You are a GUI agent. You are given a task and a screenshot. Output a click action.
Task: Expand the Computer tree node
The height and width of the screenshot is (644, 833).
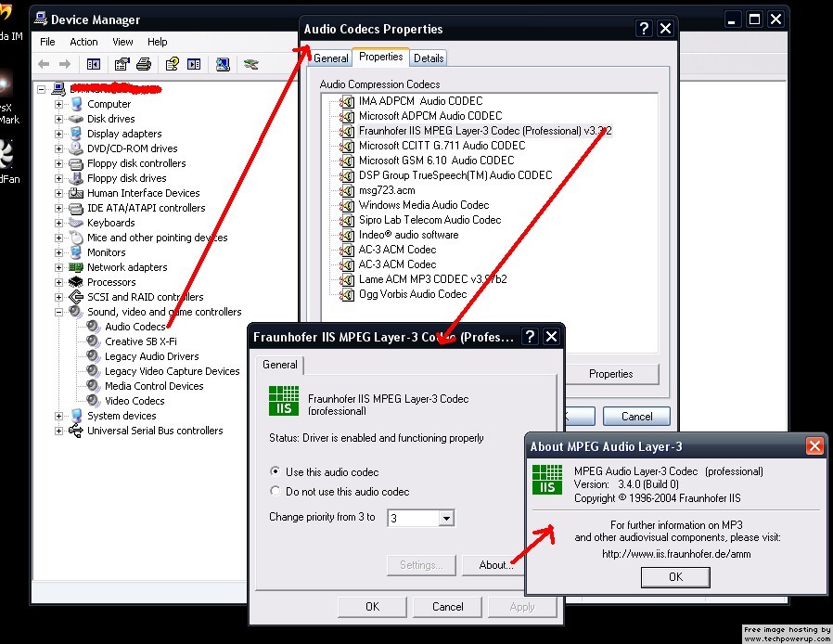point(59,104)
